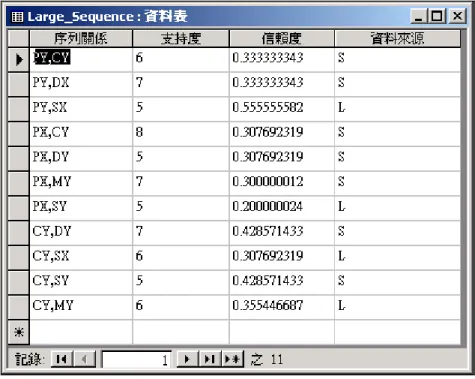The height and width of the screenshot is (379, 475).
Task: Click source value S in the CY,DY row
Action: 398,233
